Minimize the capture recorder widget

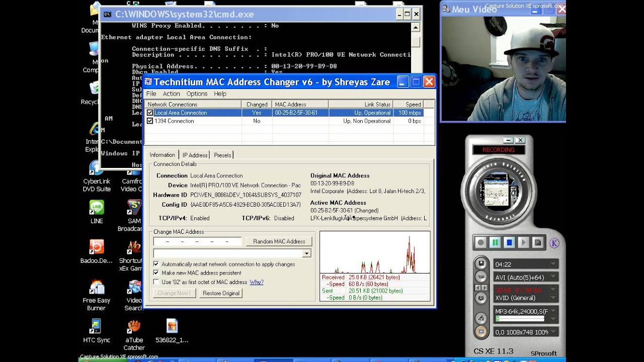click(x=508, y=140)
